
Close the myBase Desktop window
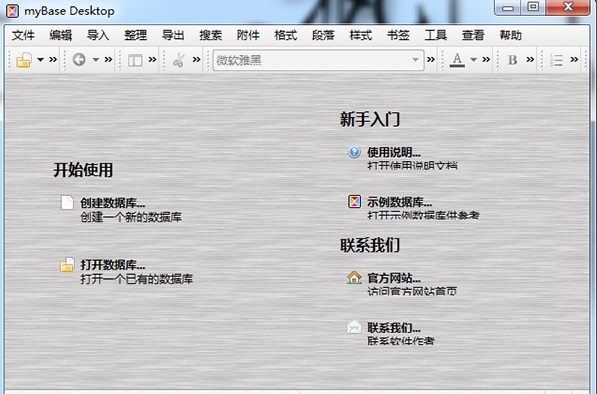pos(568,7)
